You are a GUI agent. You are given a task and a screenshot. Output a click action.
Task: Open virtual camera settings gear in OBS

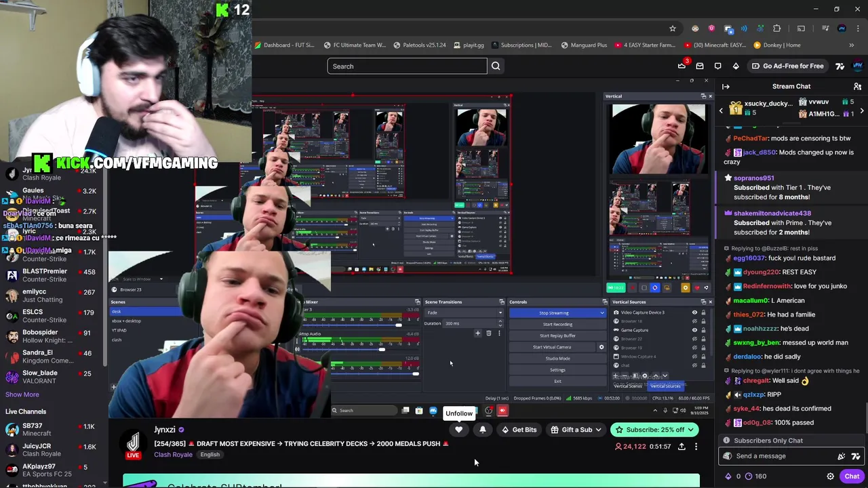pos(601,347)
